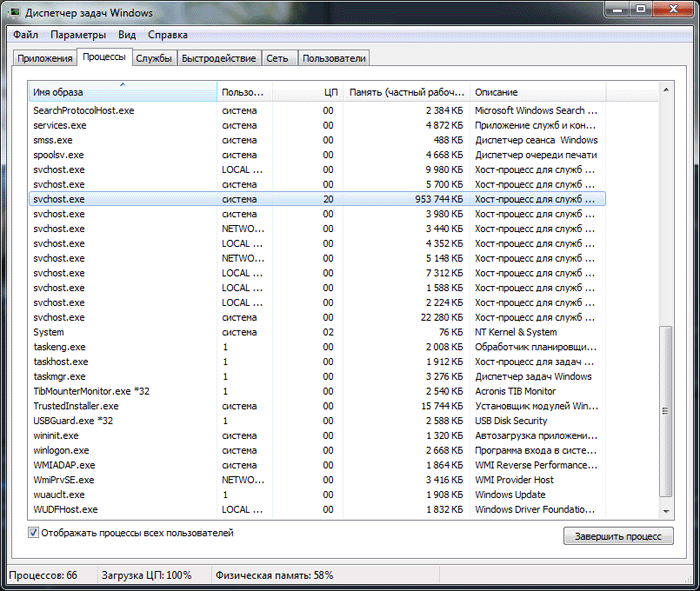Select the WUDFHost.exe process
The height and width of the screenshot is (591, 700).
point(317,509)
